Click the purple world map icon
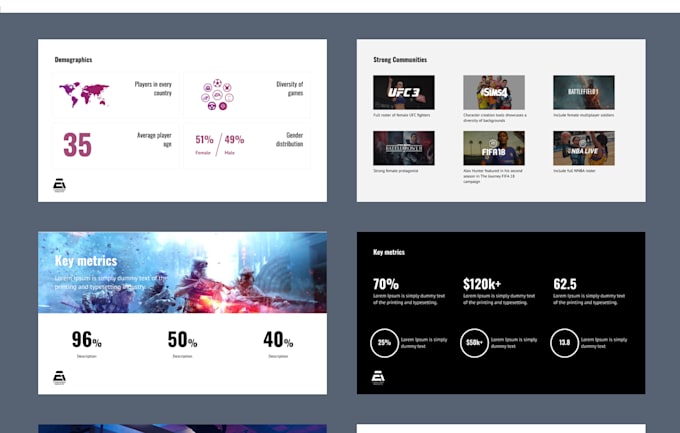 84,95
